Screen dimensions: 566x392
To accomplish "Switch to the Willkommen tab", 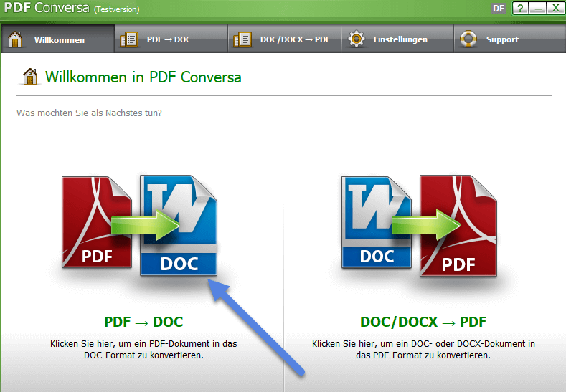I will pyautogui.click(x=58, y=39).
